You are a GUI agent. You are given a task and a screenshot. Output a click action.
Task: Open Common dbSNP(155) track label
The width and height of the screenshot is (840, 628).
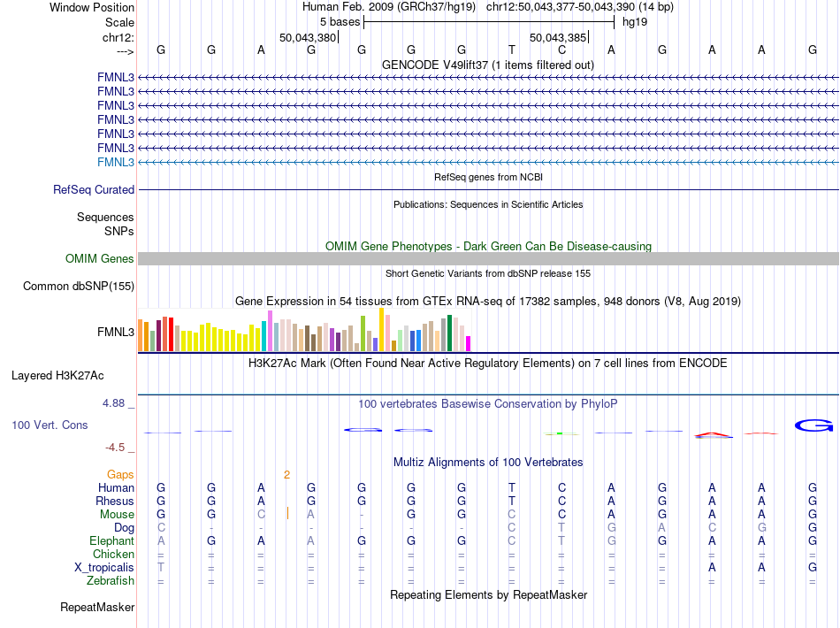pyautogui.click(x=79, y=286)
